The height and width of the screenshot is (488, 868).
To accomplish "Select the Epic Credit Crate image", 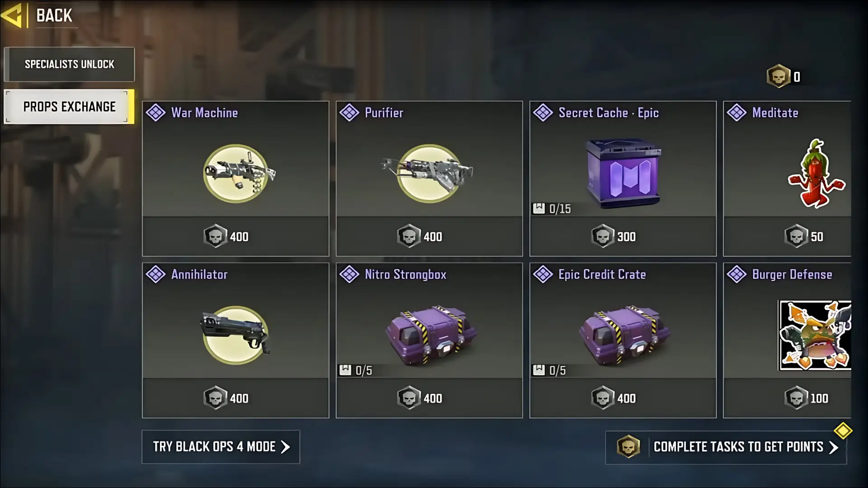I will 624,335.
